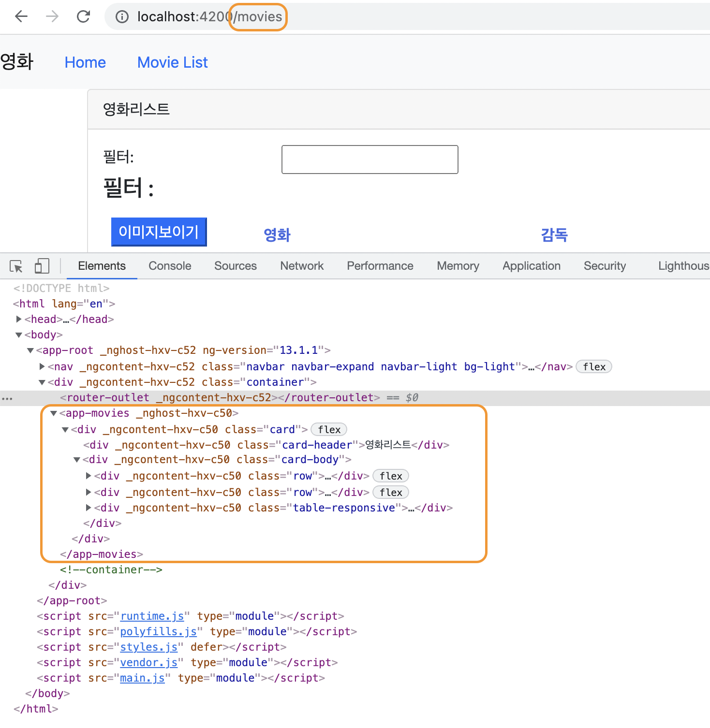Image resolution: width=710 pixels, height=728 pixels.
Task: Select the <!DOCTYPE html> row
Action: tap(61, 288)
